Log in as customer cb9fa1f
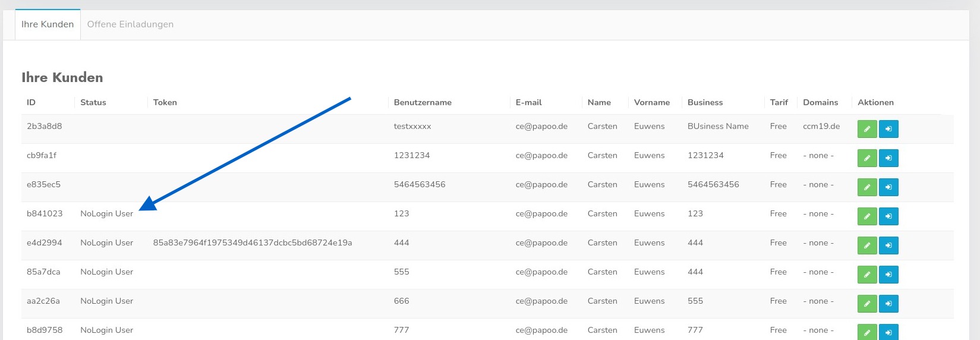This screenshot has width=980, height=340. 888,158
